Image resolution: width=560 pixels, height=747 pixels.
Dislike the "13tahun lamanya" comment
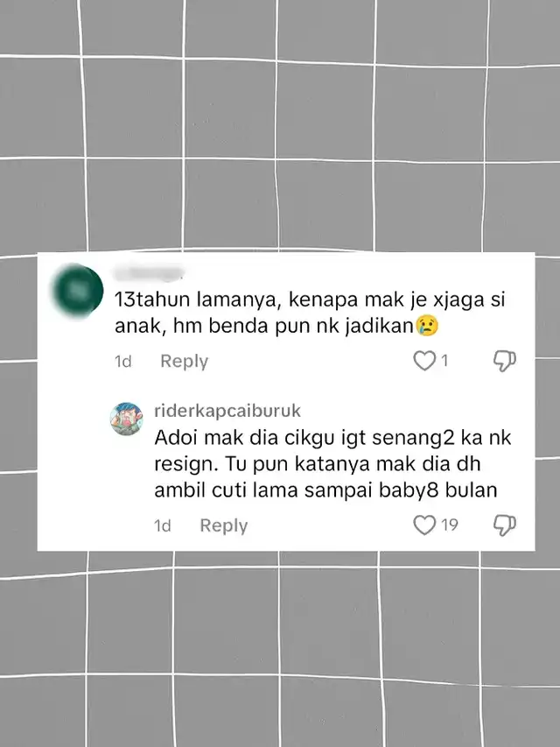pos(504,361)
